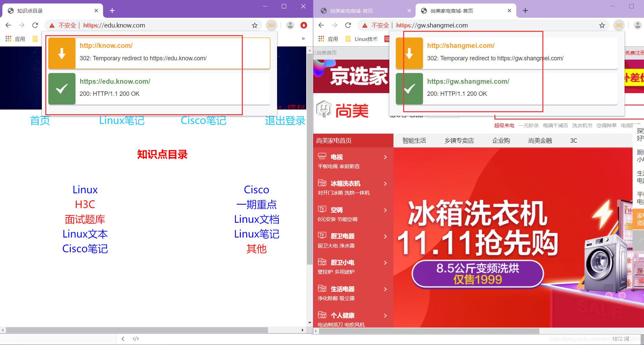Click the back arrow in the right browser
The height and width of the screenshot is (345, 644).
coord(321,25)
